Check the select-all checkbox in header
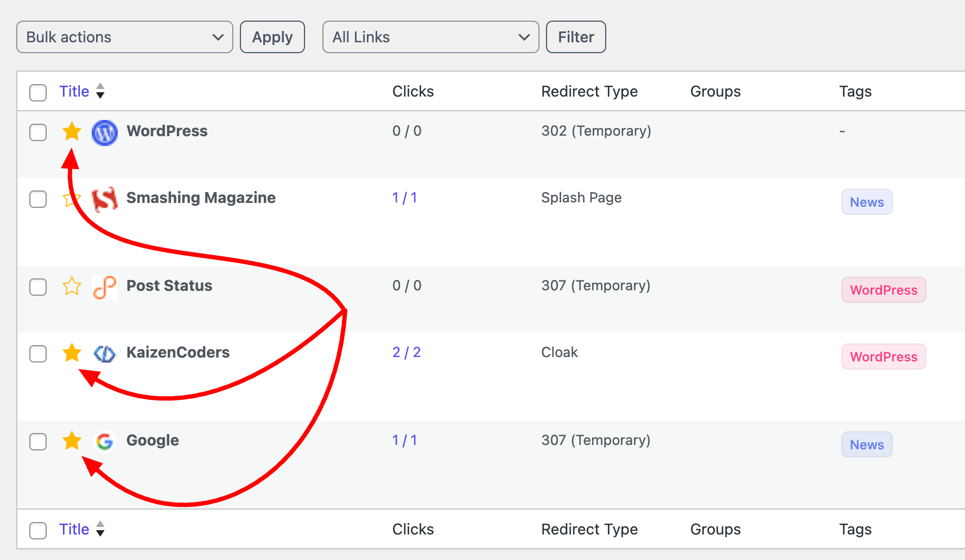The width and height of the screenshot is (965, 560). pyautogui.click(x=37, y=93)
